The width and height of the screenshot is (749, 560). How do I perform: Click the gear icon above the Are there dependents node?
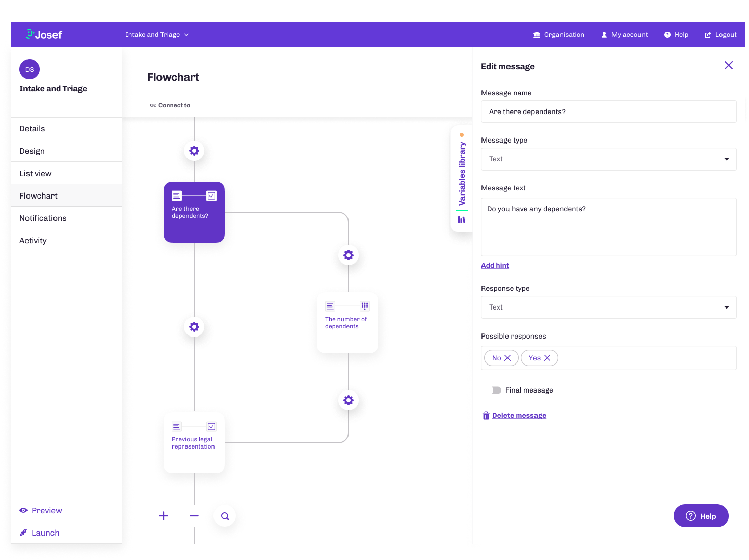tap(194, 151)
